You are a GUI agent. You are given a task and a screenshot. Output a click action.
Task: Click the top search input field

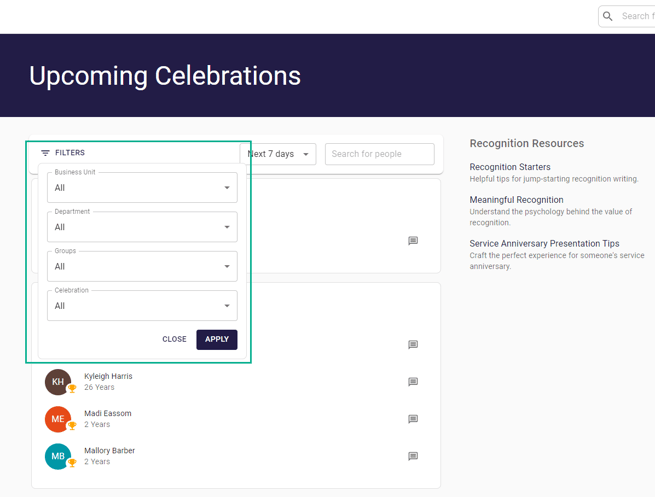tap(627, 16)
